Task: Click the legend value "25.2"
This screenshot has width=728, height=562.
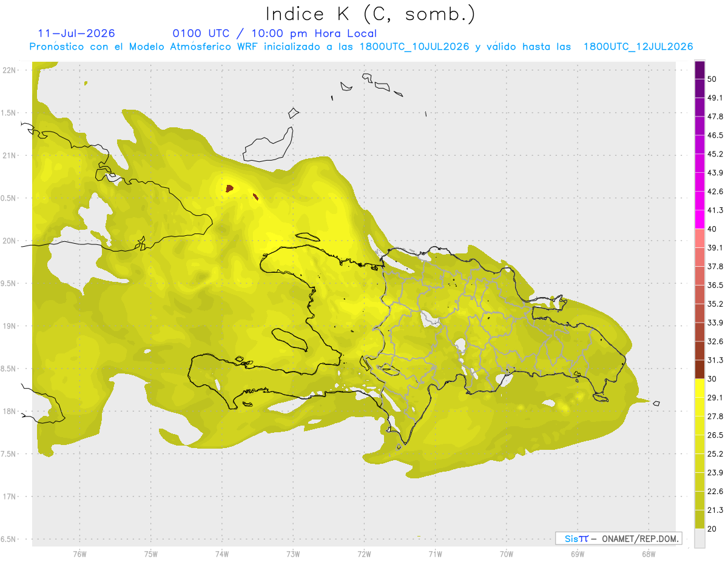Action: [x=715, y=454]
